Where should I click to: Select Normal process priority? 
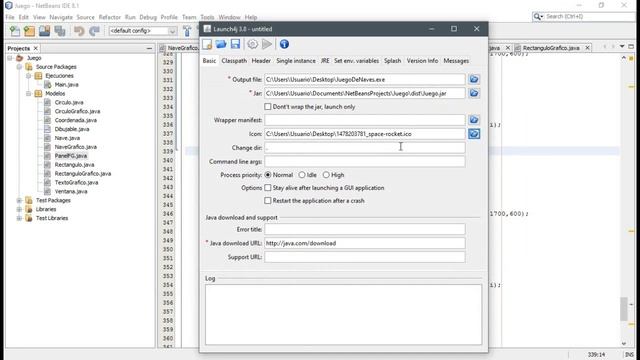[268, 175]
